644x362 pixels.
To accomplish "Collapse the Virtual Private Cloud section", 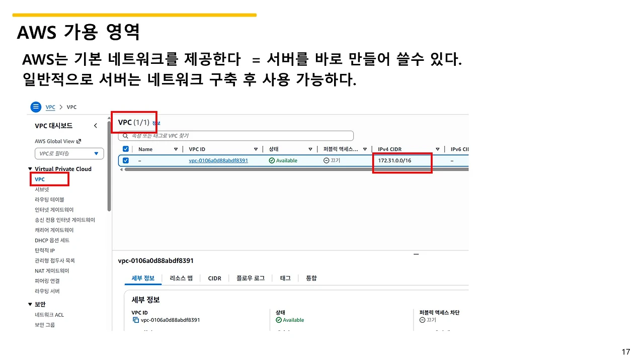I will (30, 169).
